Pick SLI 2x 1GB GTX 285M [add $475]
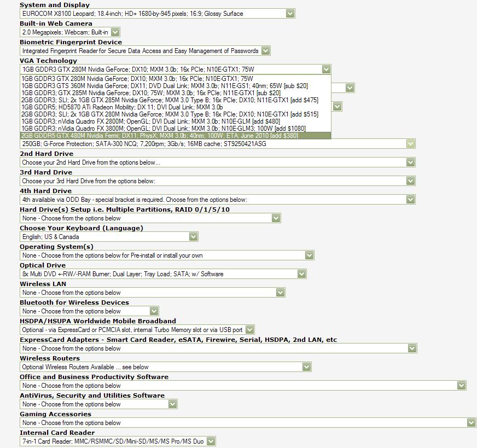 click(176, 100)
